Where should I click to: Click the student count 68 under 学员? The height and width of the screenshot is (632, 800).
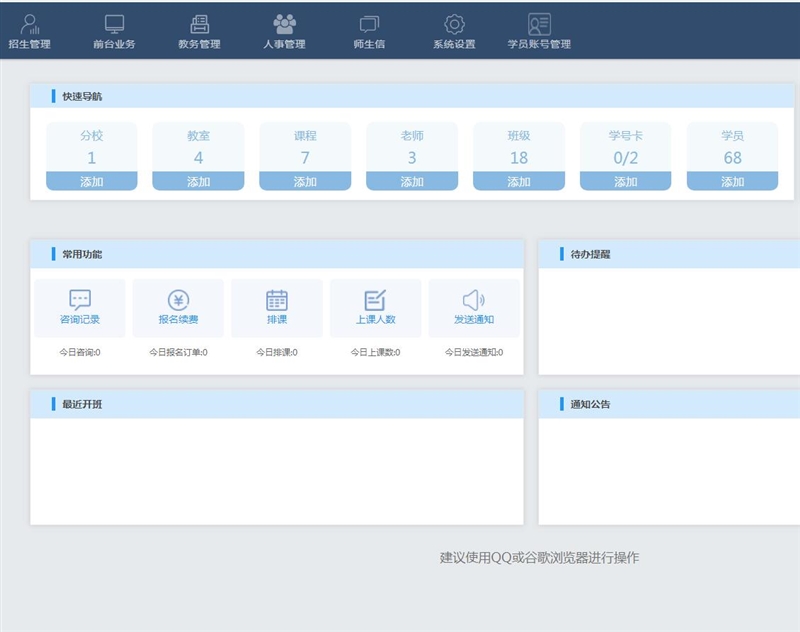pos(733,157)
